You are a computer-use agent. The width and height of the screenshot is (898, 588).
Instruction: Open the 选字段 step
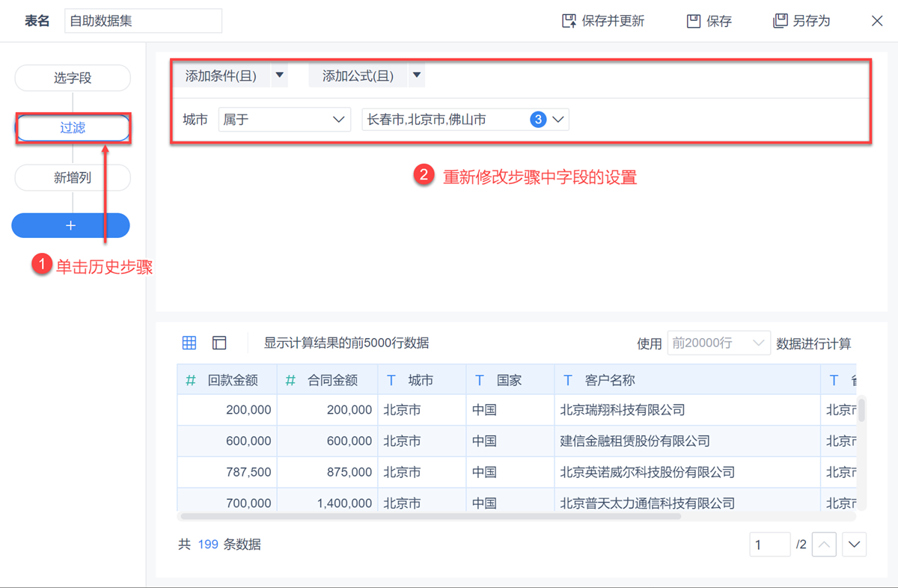click(x=73, y=78)
